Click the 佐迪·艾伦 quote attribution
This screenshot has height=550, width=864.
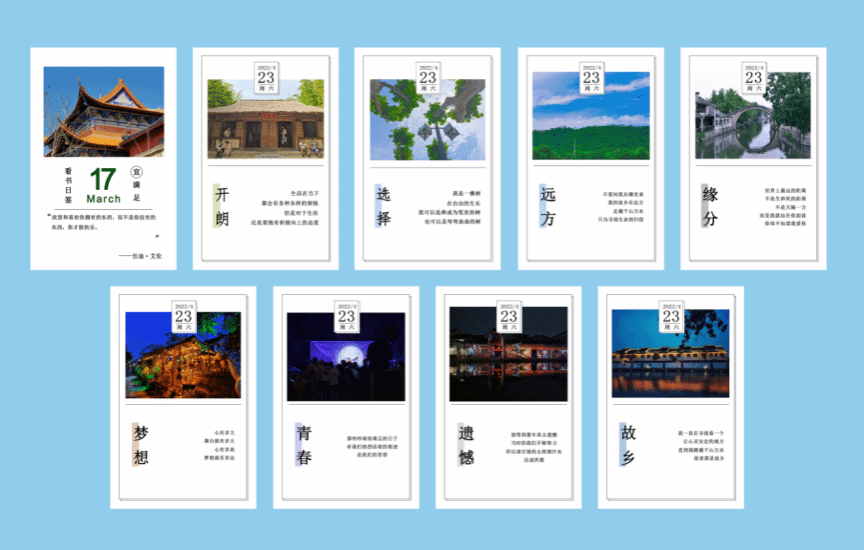click(141, 256)
